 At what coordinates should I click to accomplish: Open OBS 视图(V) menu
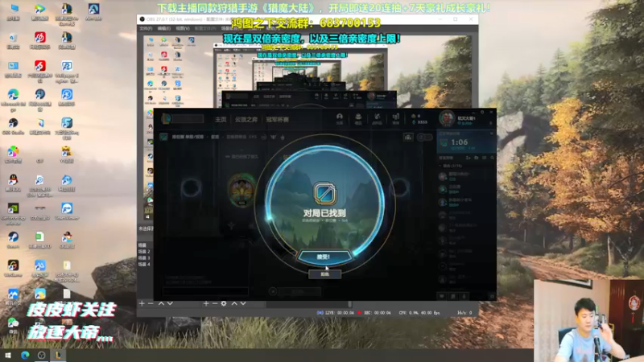(x=183, y=28)
